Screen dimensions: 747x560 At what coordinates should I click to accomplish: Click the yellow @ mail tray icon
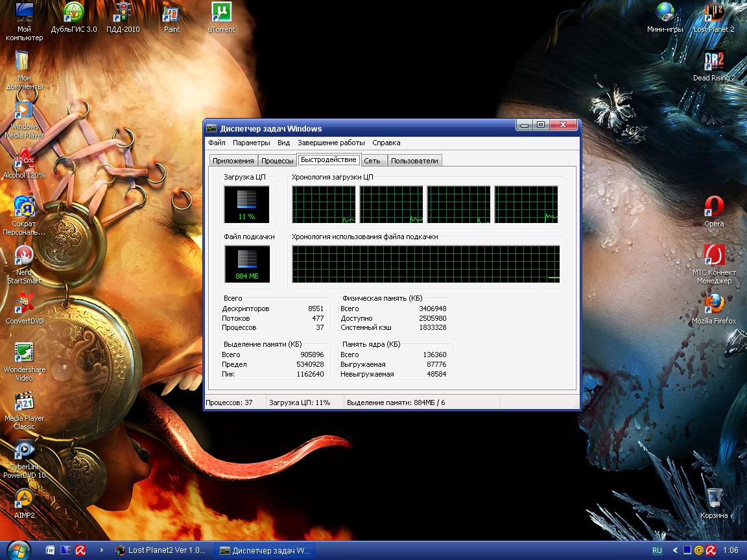[x=699, y=550]
